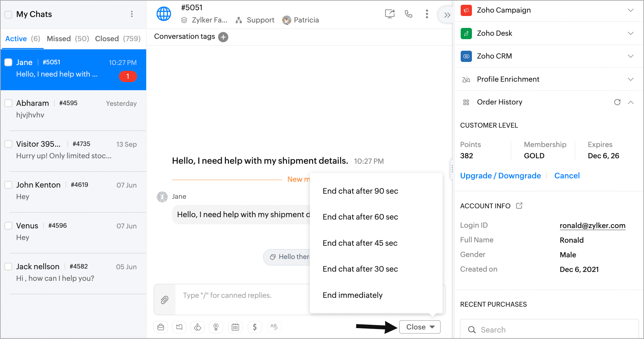Click the website globe icon for chat #5051

(x=164, y=14)
